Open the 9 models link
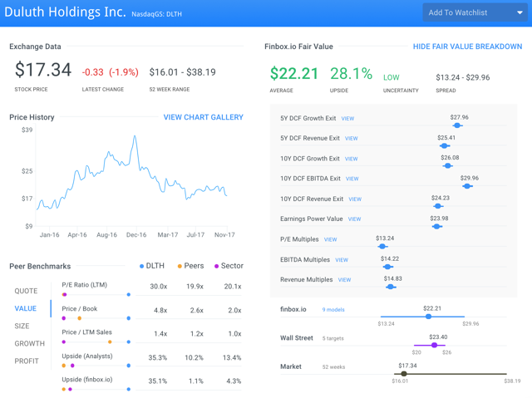 point(333,310)
